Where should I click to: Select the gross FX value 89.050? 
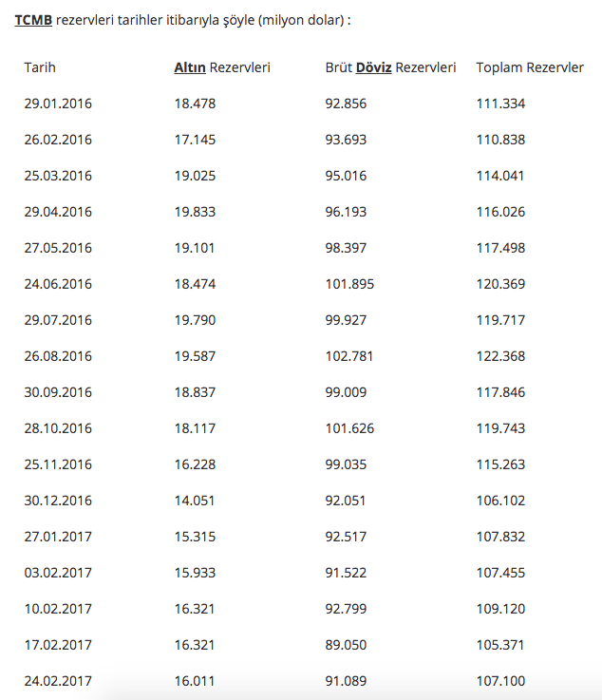click(346, 645)
